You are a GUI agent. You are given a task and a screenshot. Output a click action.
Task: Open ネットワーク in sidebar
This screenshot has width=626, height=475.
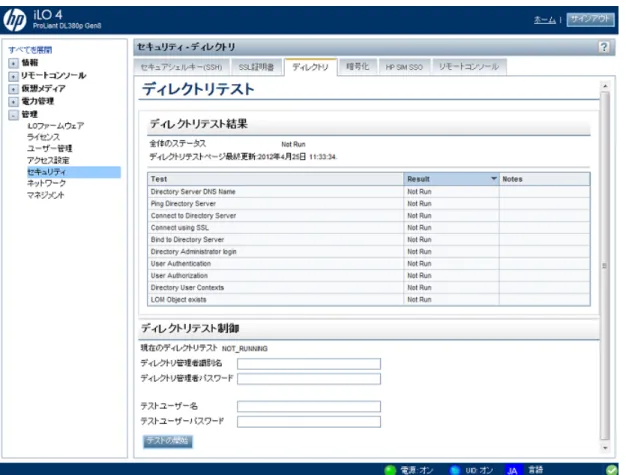point(46,183)
